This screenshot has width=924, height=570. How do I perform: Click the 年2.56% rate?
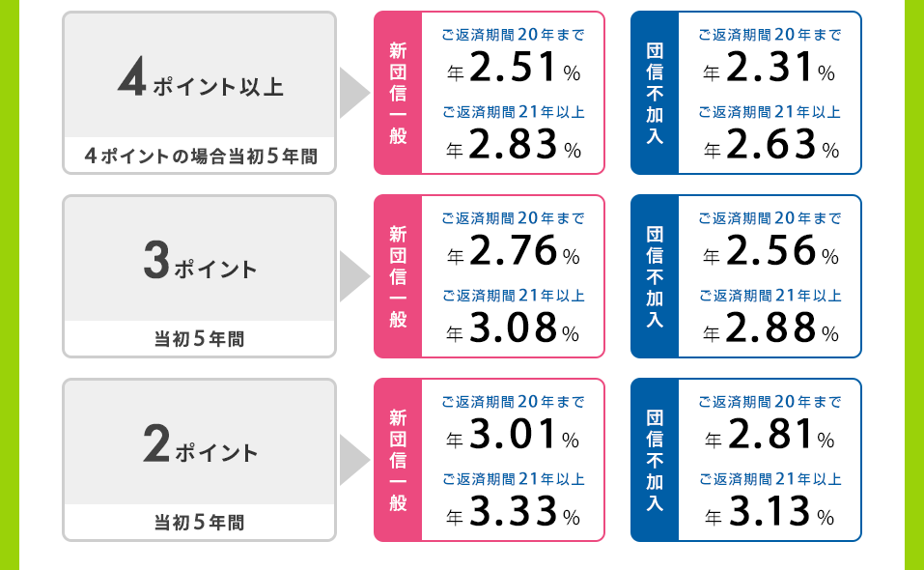pyautogui.click(x=770, y=250)
